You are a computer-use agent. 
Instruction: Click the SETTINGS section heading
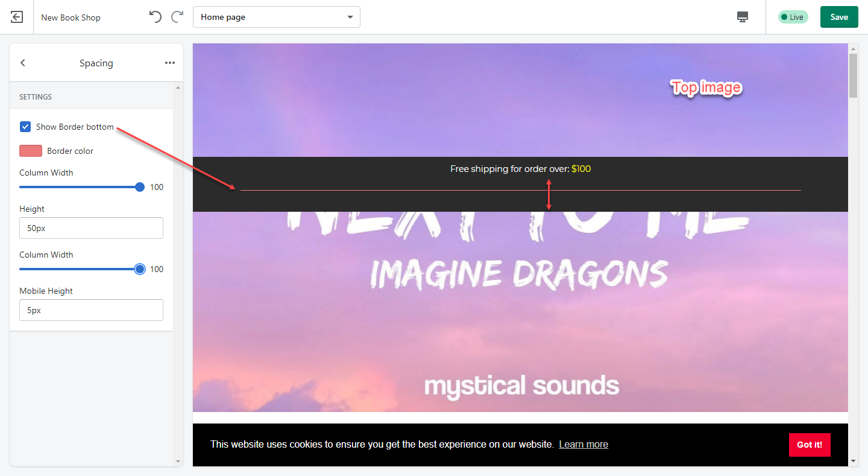(36, 97)
